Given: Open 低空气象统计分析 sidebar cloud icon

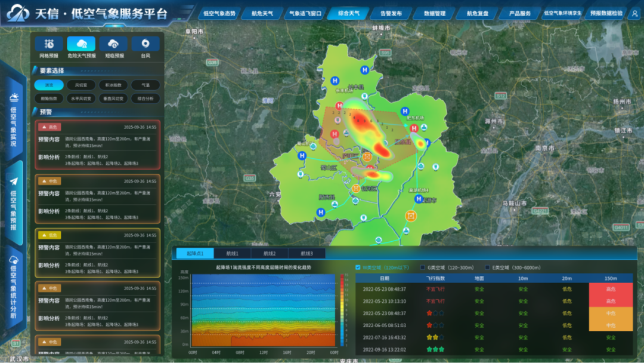Looking at the screenshot, I should (x=14, y=259).
